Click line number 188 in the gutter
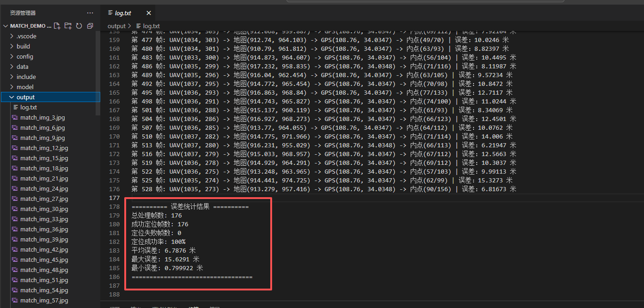This screenshot has height=308, width=644. click(114, 294)
